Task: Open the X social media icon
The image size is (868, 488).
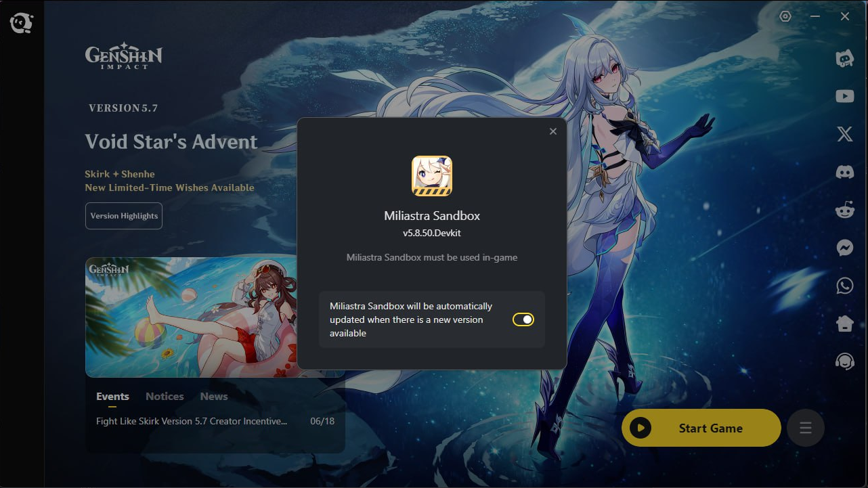Action: coord(845,134)
